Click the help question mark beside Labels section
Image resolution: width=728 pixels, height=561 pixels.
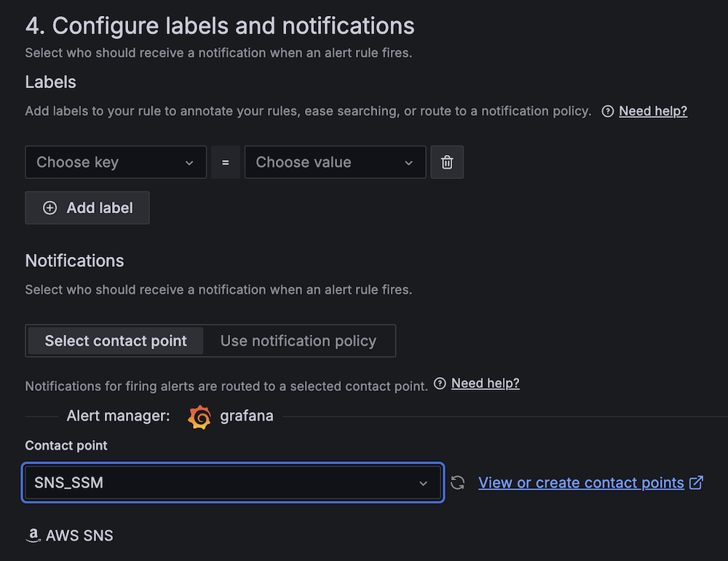(x=608, y=111)
